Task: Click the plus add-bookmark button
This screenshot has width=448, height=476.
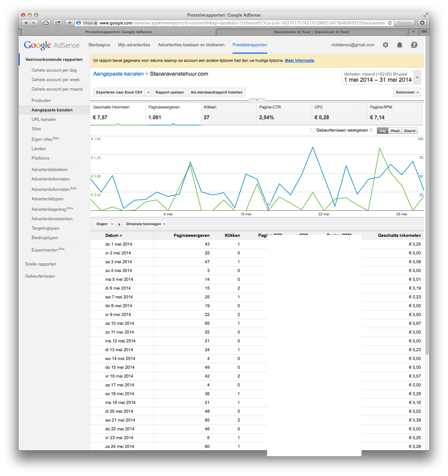Action: pos(69,23)
